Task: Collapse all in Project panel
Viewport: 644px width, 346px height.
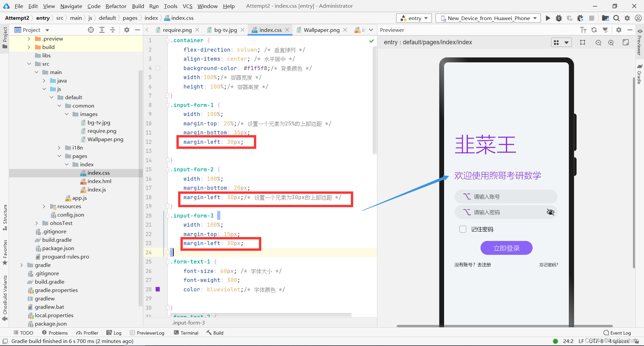Action: 113,30
